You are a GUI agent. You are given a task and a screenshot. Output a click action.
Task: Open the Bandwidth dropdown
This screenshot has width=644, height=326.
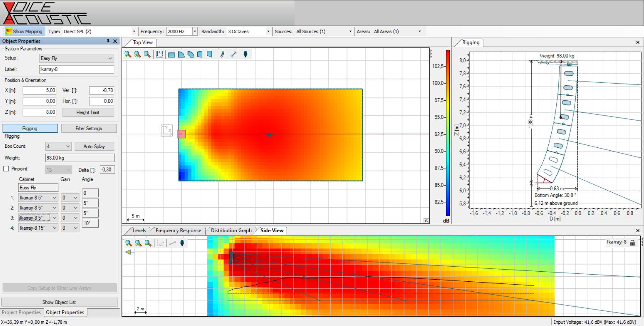pyautogui.click(x=267, y=31)
